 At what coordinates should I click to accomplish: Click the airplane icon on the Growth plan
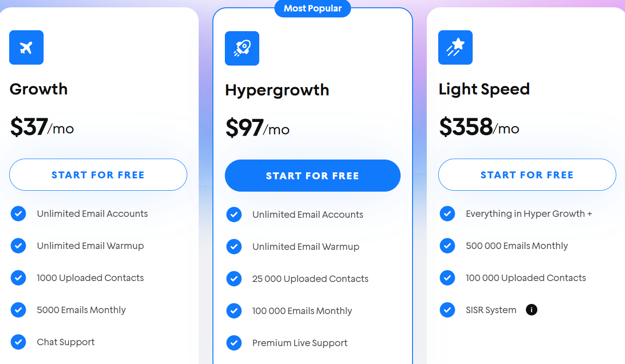click(x=26, y=47)
